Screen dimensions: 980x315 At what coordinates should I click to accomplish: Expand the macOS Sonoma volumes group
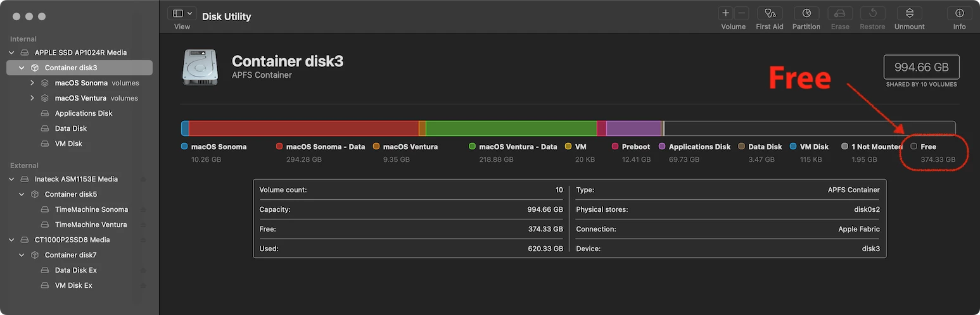pos(32,83)
